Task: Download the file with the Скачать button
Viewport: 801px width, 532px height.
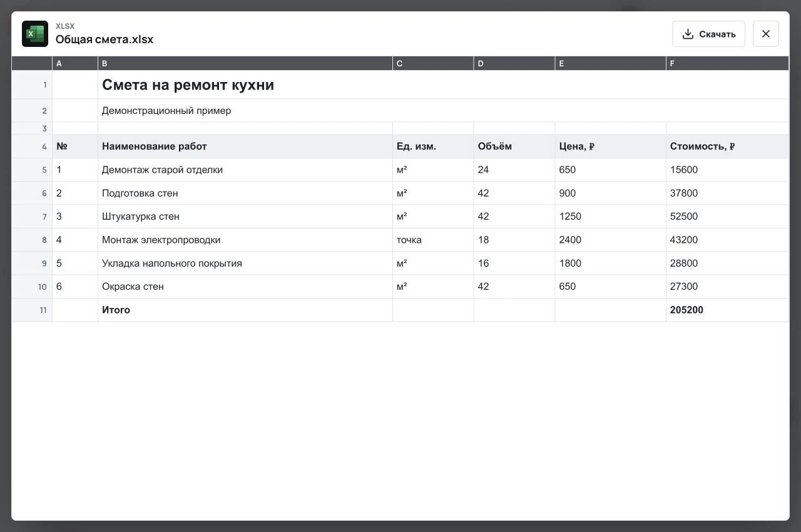Action: tap(708, 34)
